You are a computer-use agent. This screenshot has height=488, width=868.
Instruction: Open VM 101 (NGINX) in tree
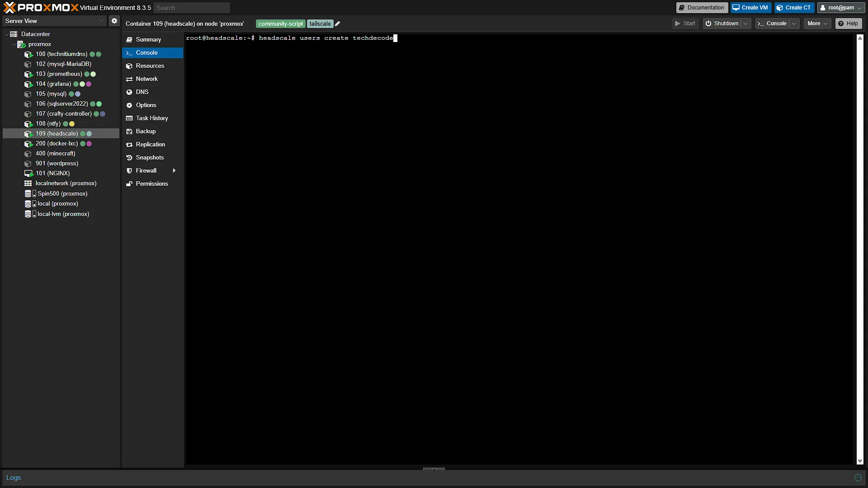[x=52, y=174]
